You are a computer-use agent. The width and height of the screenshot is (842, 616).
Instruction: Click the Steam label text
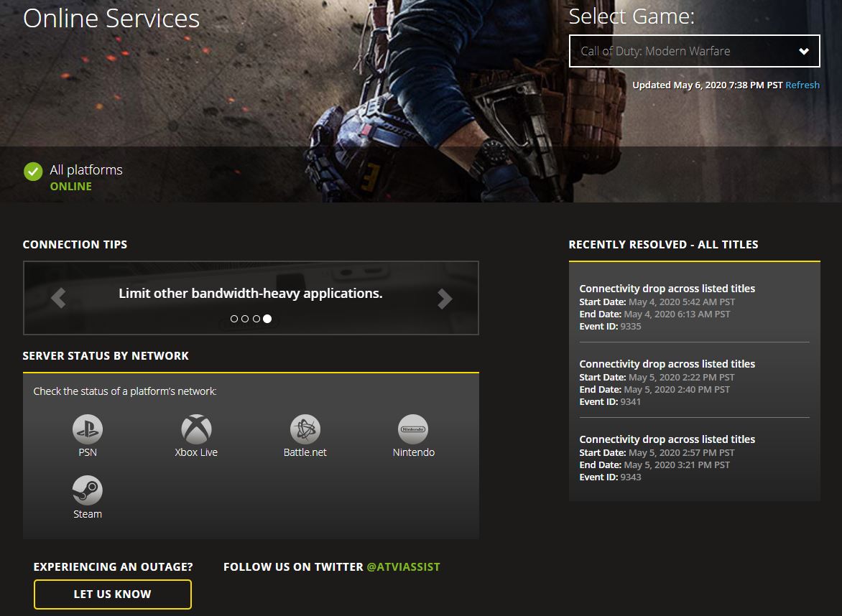tap(88, 514)
